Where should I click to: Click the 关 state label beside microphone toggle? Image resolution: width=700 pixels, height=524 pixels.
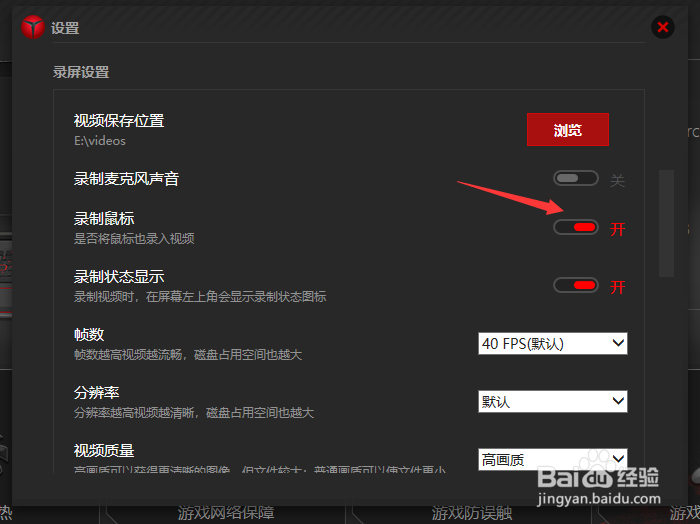pyautogui.click(x=617, y=180)
